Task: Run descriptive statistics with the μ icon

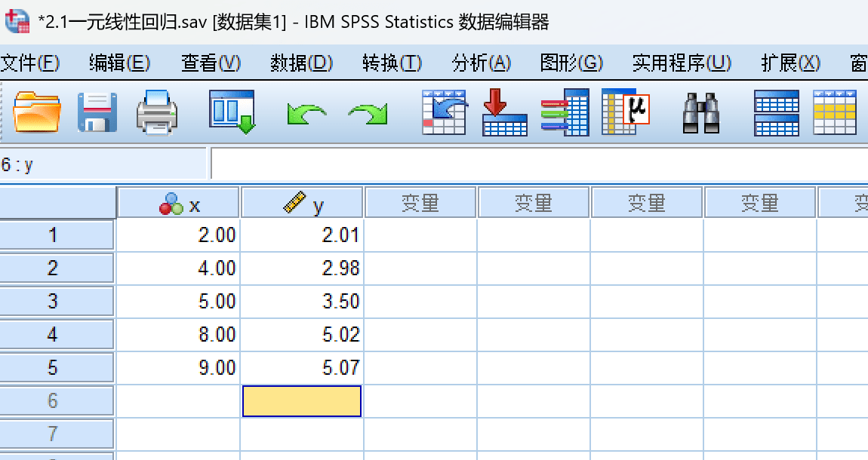Action: tap(625, 112)
